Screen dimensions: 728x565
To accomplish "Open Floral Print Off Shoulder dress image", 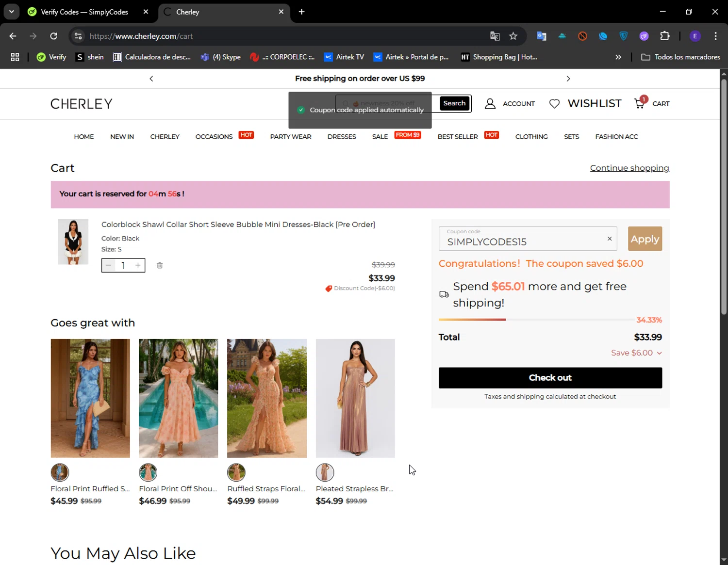I will tap(179, 398).
